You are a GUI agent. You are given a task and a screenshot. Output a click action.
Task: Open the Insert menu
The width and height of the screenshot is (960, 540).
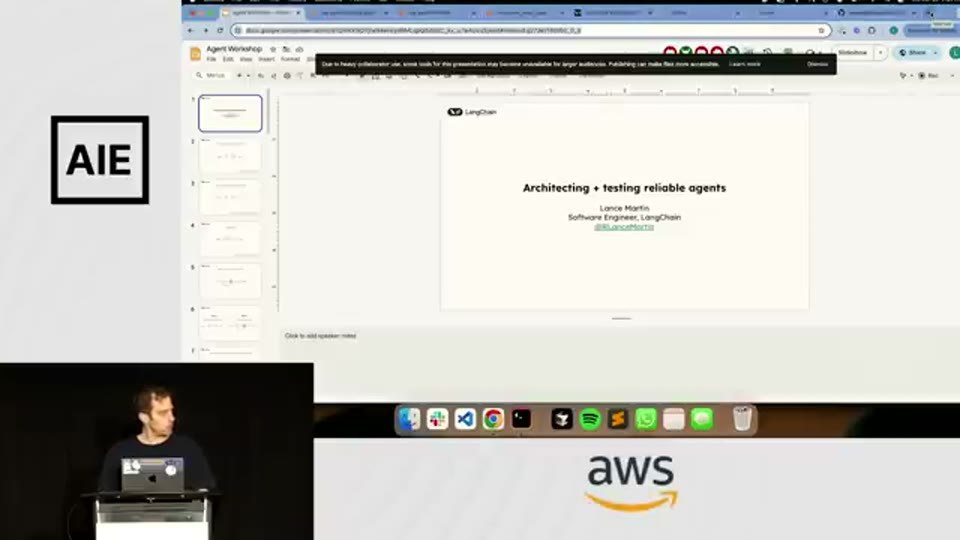(x=266, y=59)
